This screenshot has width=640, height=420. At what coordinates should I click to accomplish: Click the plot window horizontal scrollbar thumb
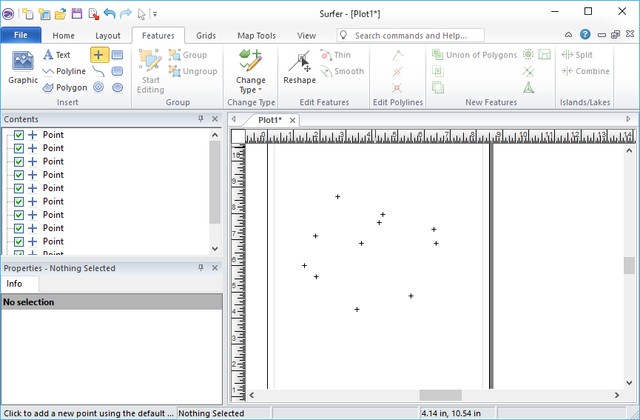[440, 395]
